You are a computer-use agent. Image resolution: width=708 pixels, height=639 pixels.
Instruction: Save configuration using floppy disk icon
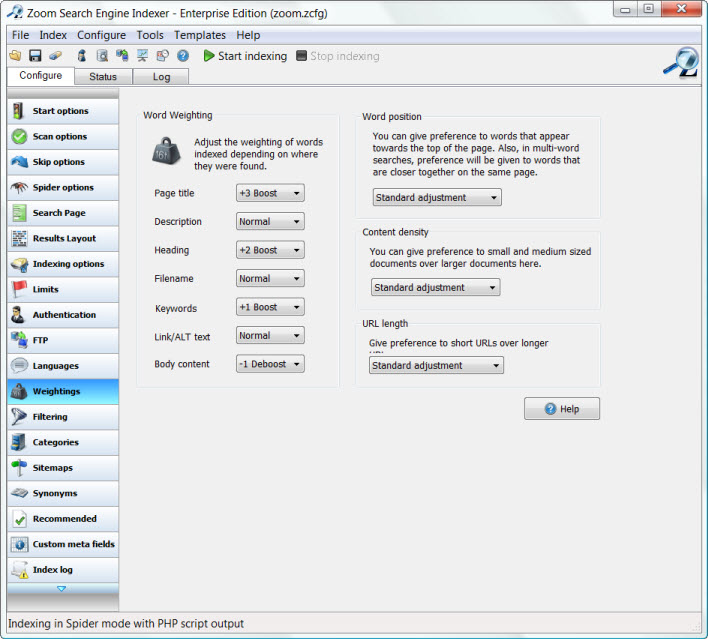click(35, 56)
